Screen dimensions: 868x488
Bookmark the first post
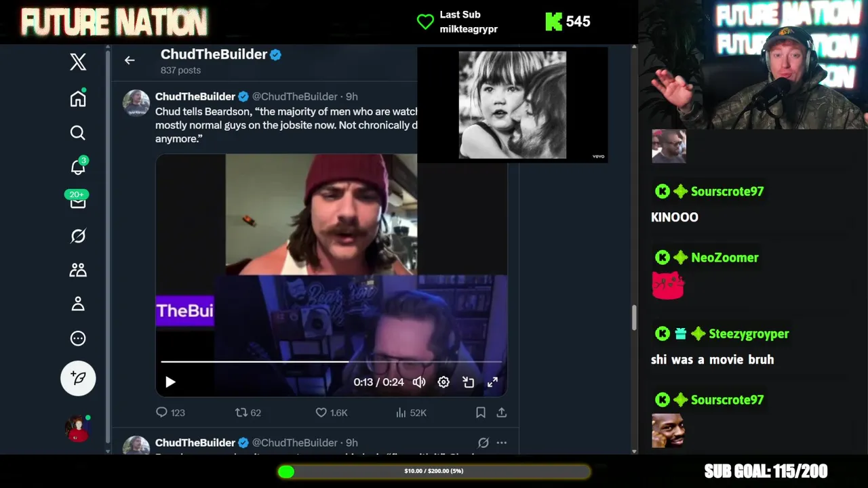click(x=480, y=412)
